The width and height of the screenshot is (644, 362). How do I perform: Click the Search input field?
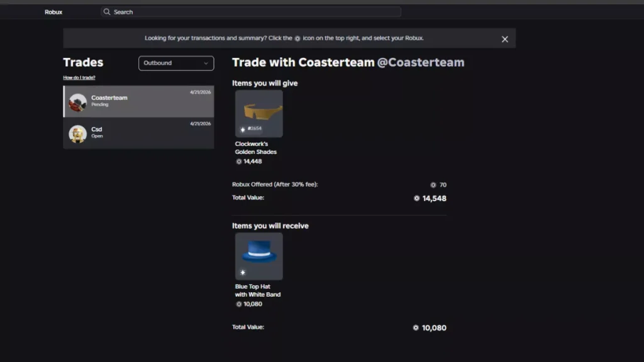(251, 12)
